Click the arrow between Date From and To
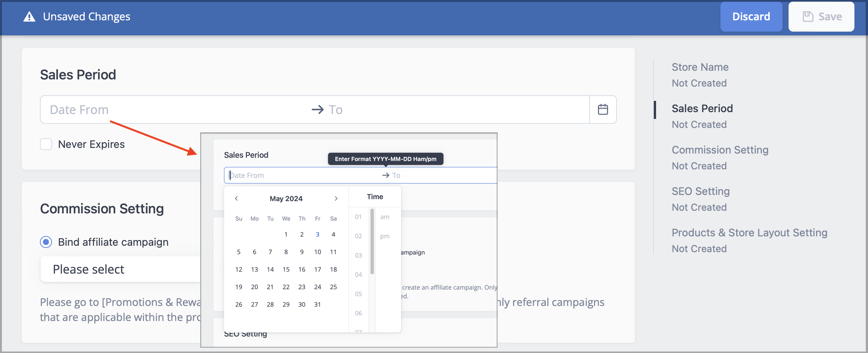868x353 pixels. (317, 110)
